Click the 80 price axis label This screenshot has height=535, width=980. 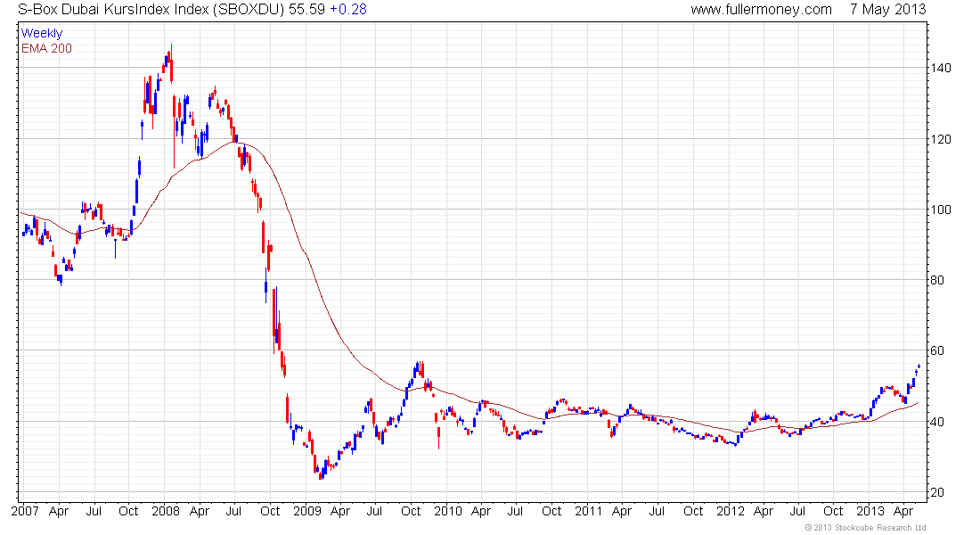click(937, 280)
